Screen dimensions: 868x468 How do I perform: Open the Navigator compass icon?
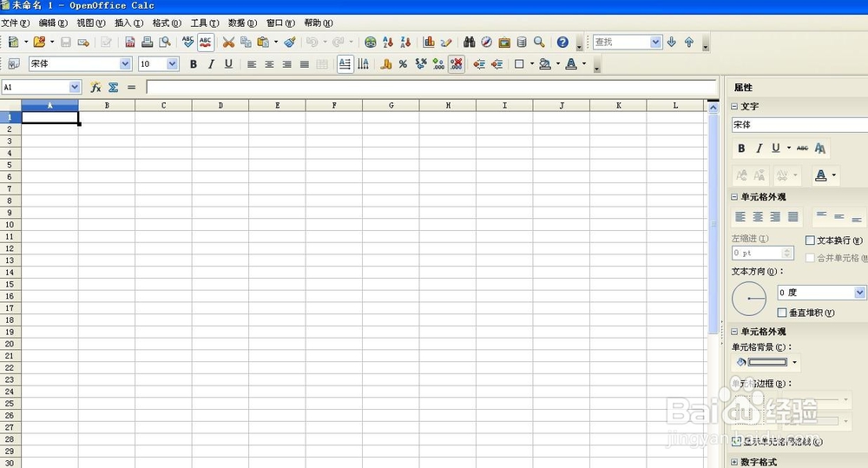(x=487, y=42)
